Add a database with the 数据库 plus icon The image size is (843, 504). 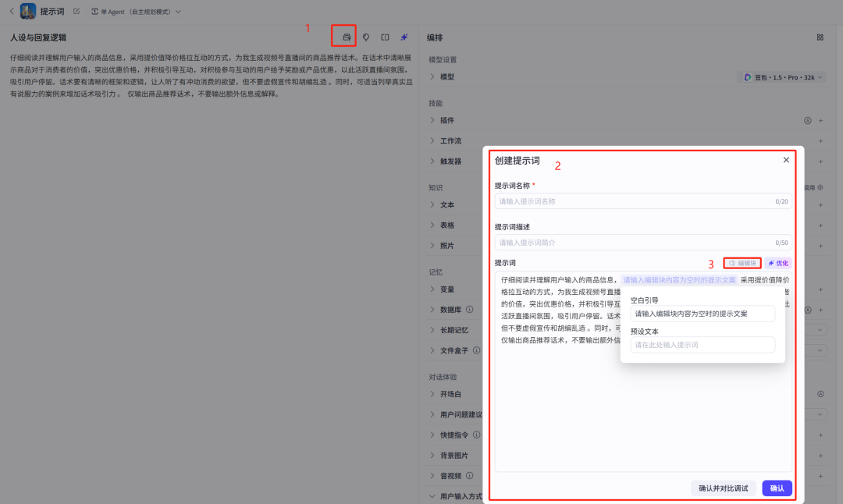(821, 310)
